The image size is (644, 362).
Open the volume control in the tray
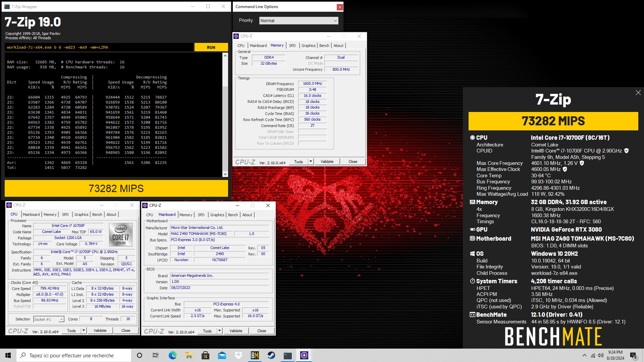(600, 355)
